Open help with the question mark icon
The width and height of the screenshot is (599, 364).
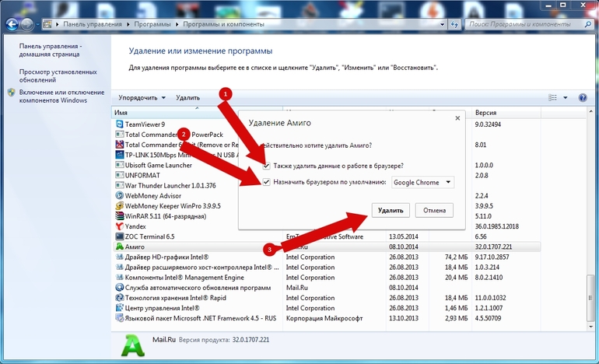[x=582, y=98]
